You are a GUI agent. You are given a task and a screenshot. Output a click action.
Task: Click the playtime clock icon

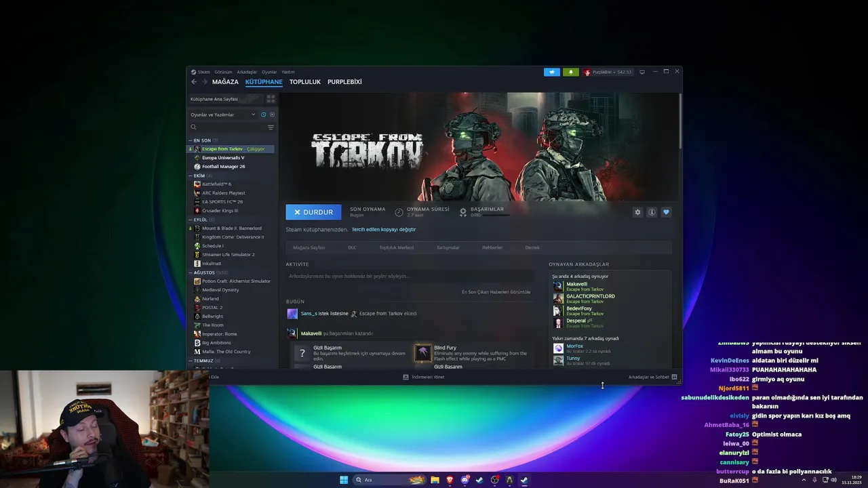click(399, 212)
